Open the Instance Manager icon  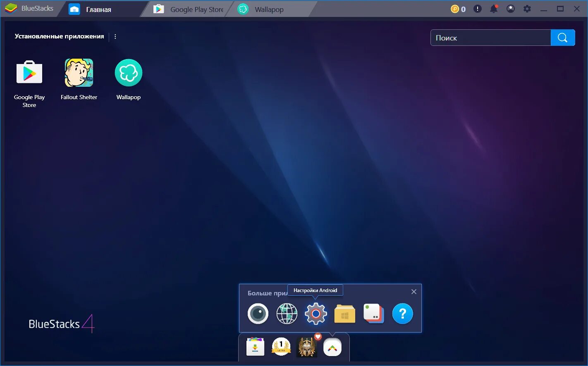[x=374, y=314]
